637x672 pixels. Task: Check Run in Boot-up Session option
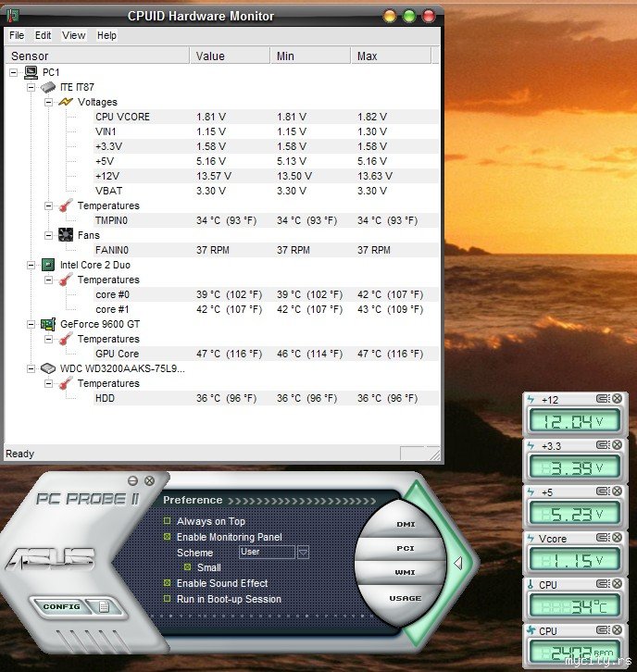tap(168, 599)
